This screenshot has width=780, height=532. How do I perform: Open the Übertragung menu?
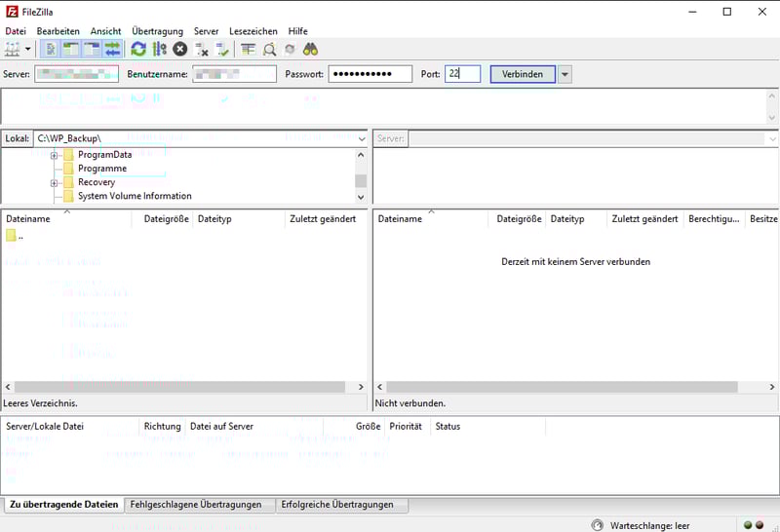click(156, 31)
